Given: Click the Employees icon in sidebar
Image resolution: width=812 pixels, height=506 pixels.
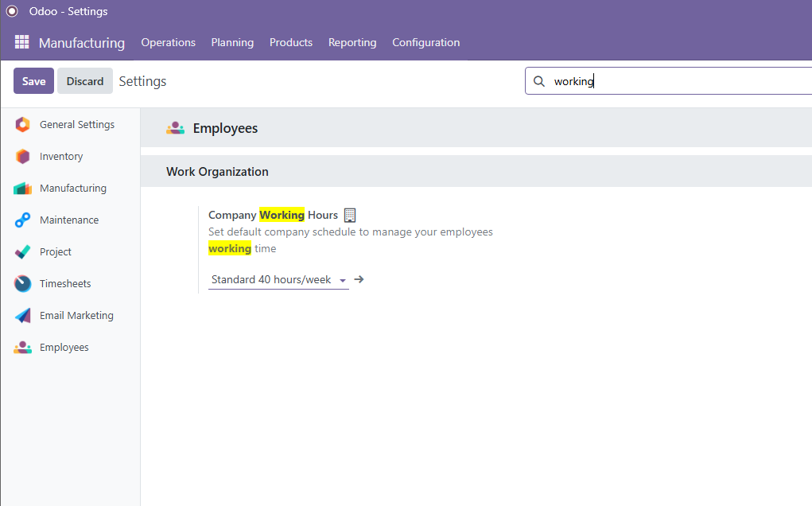Looking at the screenshot, I should click(x=23, y=348).
